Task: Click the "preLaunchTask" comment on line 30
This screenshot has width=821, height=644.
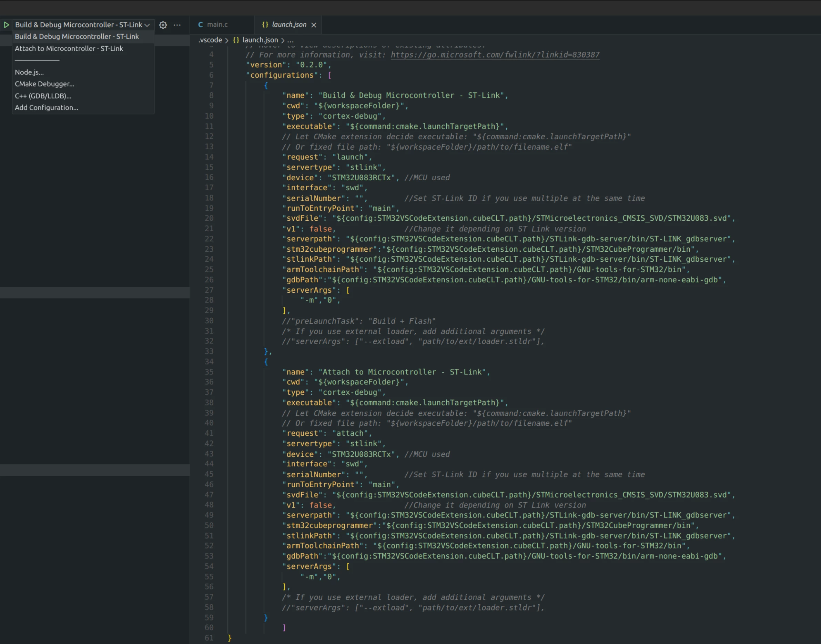Action: click(x=358, y=321)
